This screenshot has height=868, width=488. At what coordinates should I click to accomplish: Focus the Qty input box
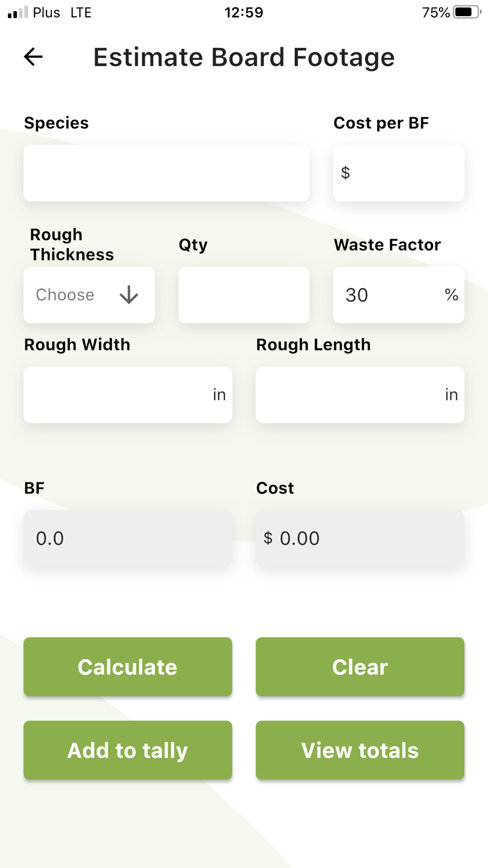click(x=244, y=295)
